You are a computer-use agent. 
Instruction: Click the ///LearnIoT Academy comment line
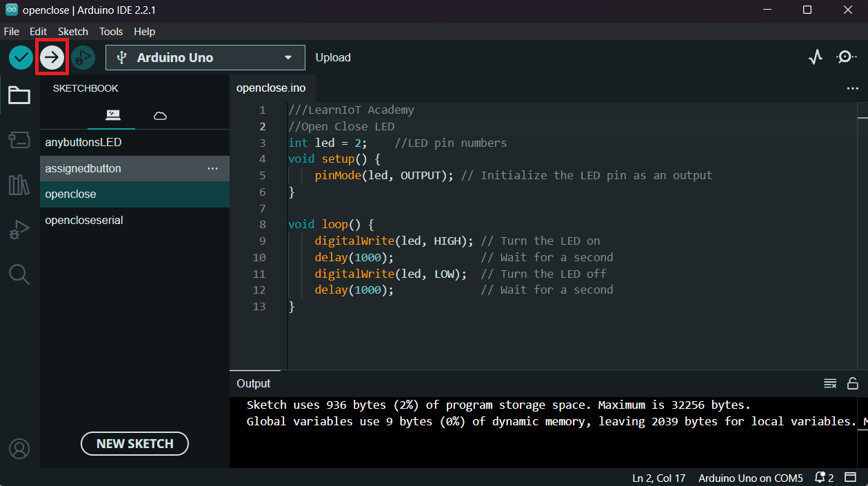pyautogui.click(x=351, y=110)
